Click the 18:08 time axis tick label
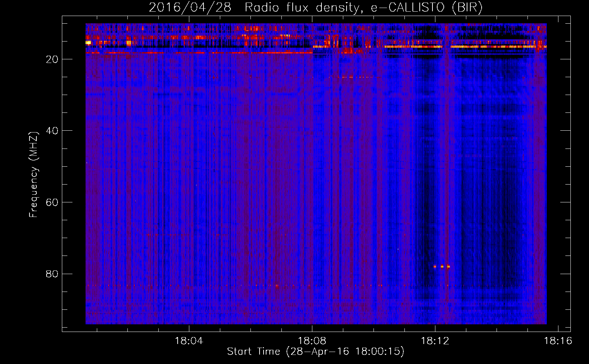The image size is (589, 364). coord(312,341)
